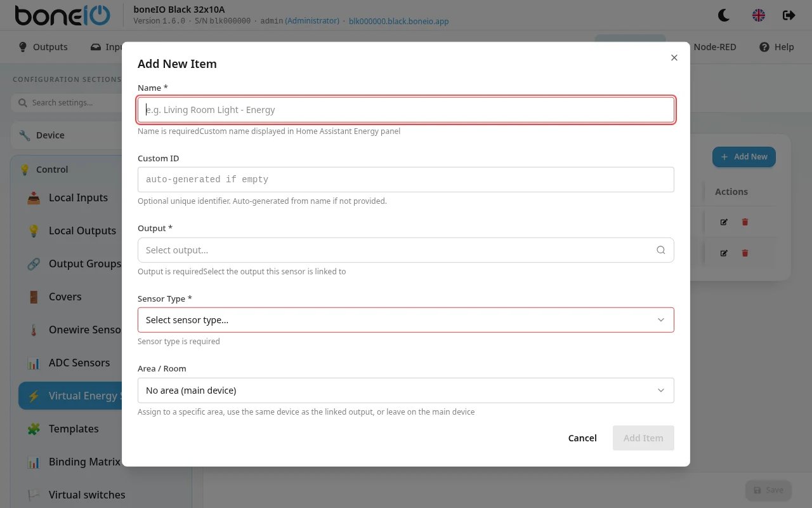Image resolution: width=812 pixels, height=508 pixels.
Task: Click the Administrator role link
Action: coord(312,21)
